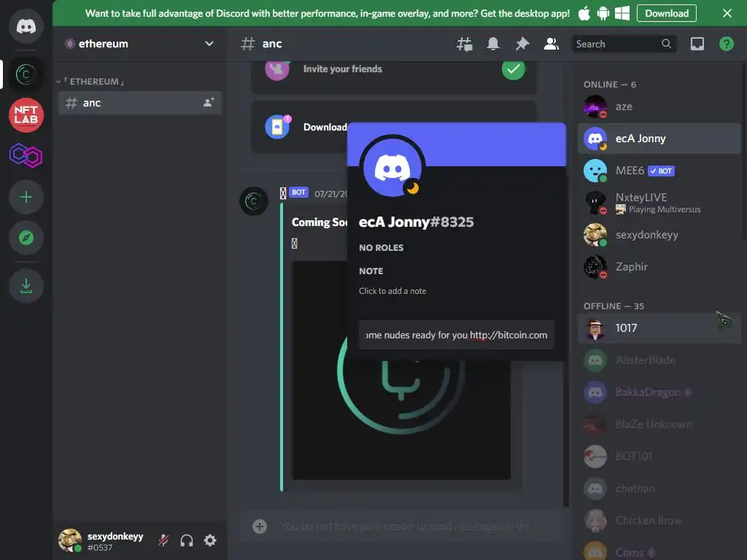Open Discord home direct messages
Image resolution: width=747 pixels, height=560 pixels.
[26, 26]
